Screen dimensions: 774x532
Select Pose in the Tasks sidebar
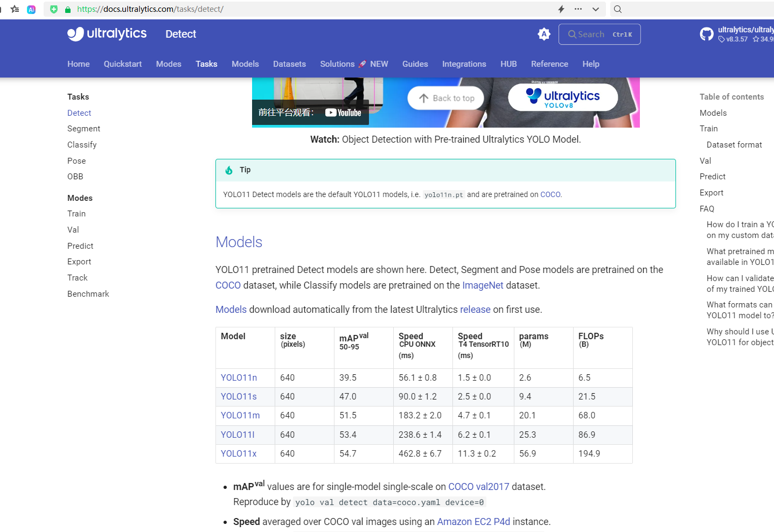click(76, 161)
